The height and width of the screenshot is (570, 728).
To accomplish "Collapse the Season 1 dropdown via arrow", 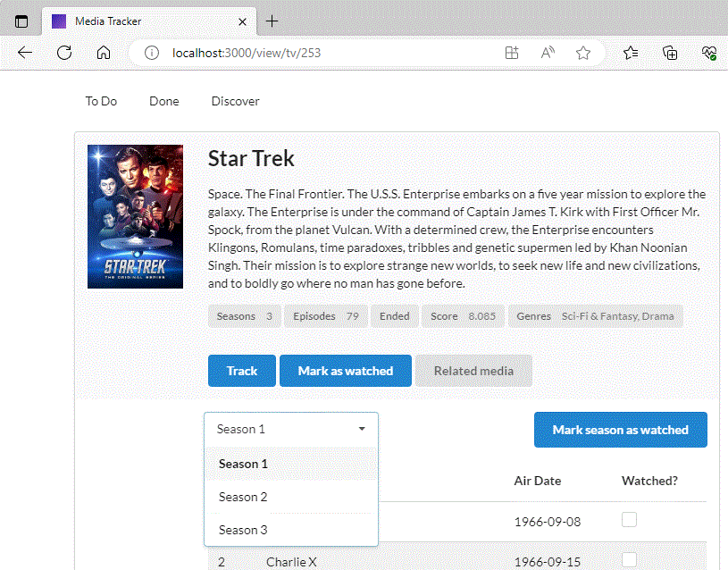I will tap(362, 429).
